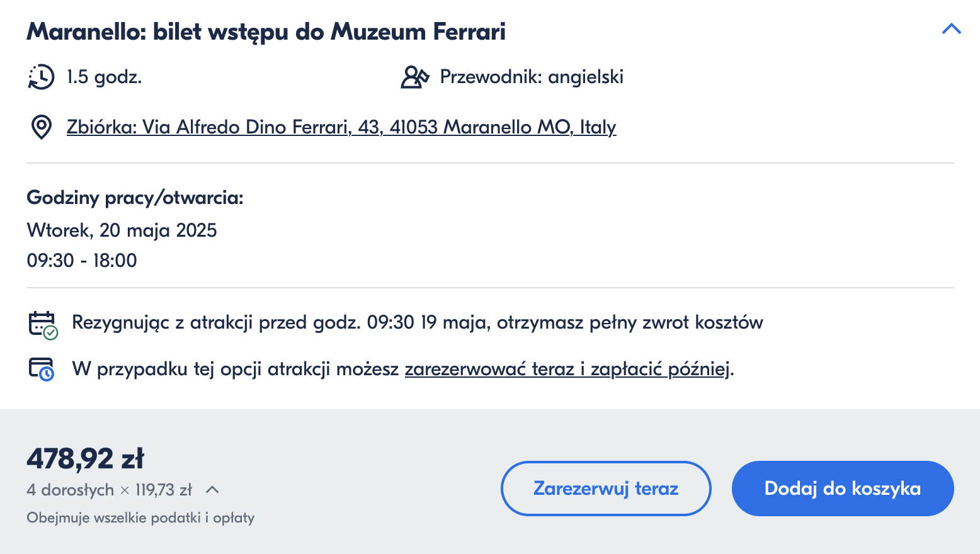The image size is (980, 554).
Task: Click the Godziny pracy/otwarcia heading
Action: [x=135, y=198]
